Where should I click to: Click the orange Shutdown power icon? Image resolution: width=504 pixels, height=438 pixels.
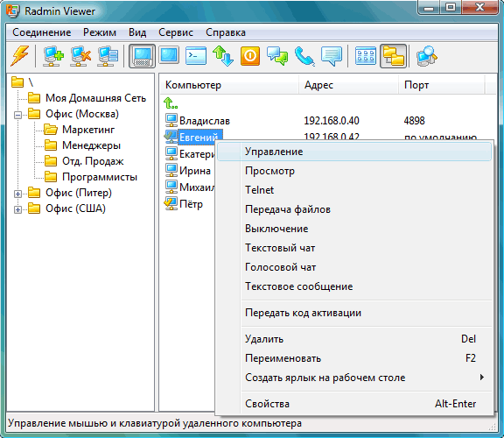click(x=250, y=56)
